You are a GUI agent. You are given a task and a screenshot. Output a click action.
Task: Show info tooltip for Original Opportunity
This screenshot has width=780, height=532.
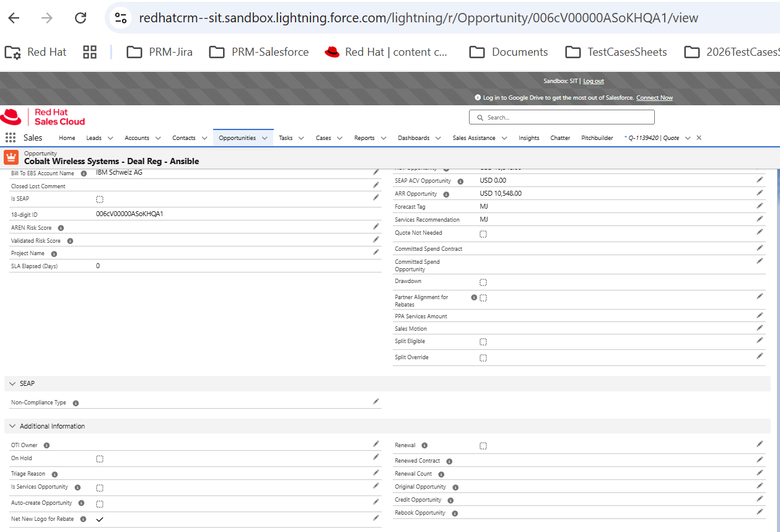tap(455, 487)
